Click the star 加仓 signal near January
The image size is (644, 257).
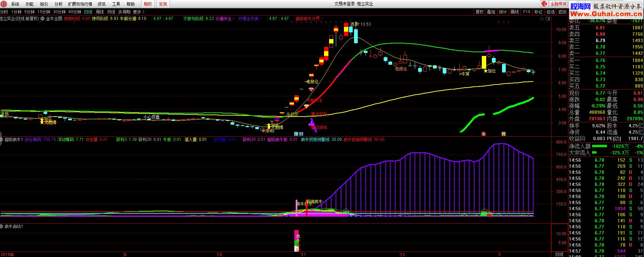pyautogui.click(x=490, y=71)
